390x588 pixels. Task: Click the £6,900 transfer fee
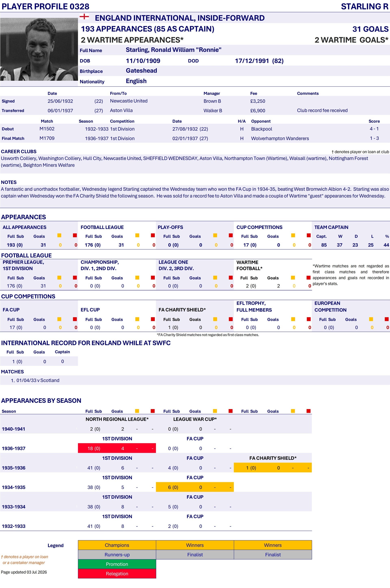pyautogui.click(x=258, y=111)
